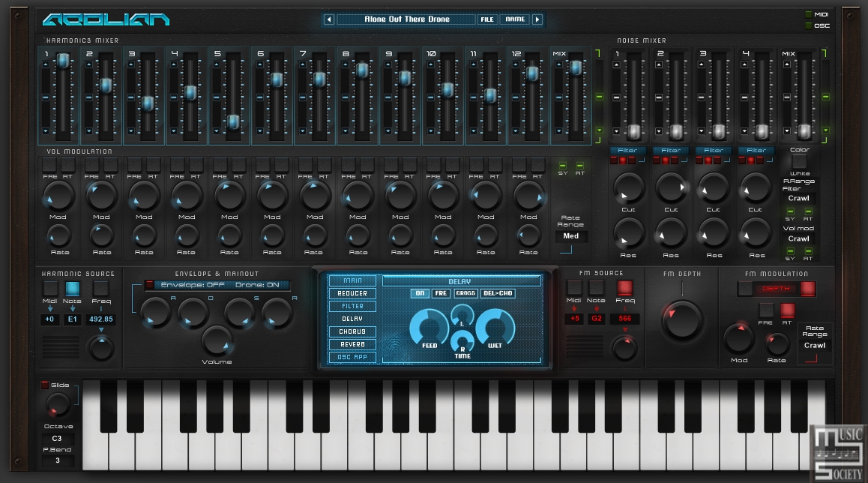Toggle the Glide switch on

coord(45,385)
